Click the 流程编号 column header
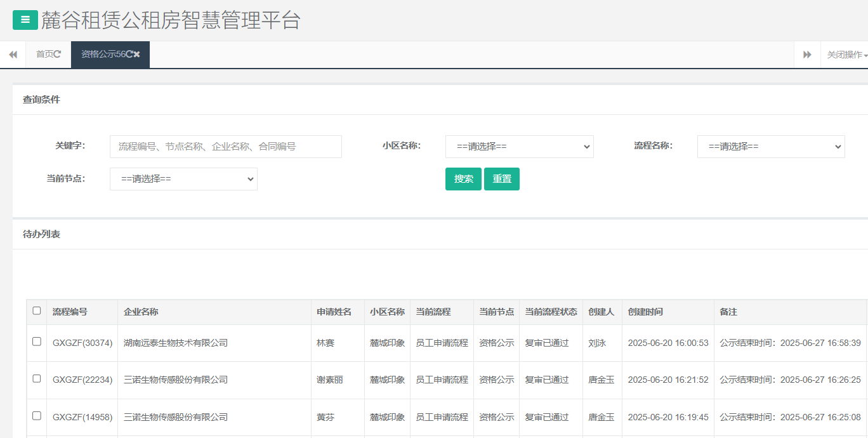 pyautogui.click(x=70, y=312)
